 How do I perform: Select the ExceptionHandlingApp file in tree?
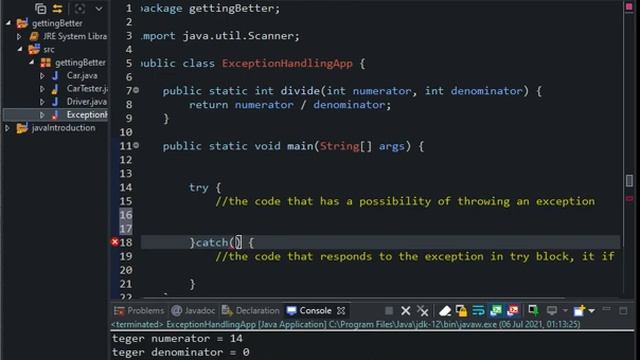pyautogui.click(x=87, y=115)
